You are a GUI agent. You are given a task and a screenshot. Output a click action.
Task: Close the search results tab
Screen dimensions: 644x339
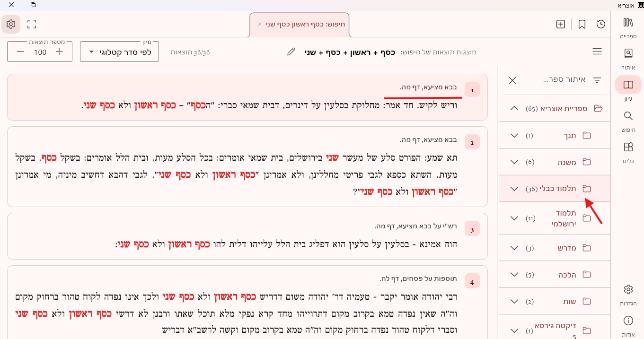pos(260,24)
